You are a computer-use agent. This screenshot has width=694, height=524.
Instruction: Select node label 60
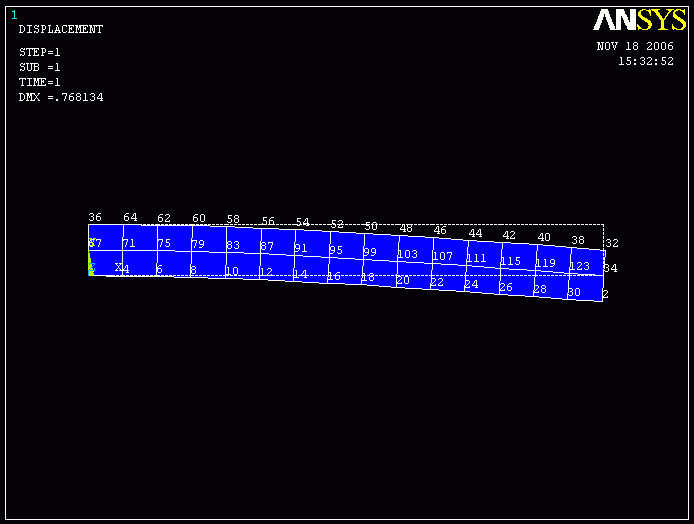199,218
